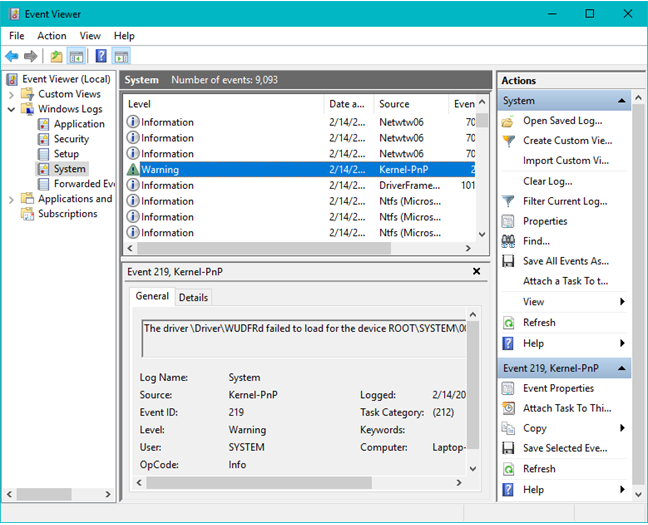Sort events by the Source column header
Image resolution: width=648 pixels, height=525 pixels.
pyautogui.click(x=394, y=104)
